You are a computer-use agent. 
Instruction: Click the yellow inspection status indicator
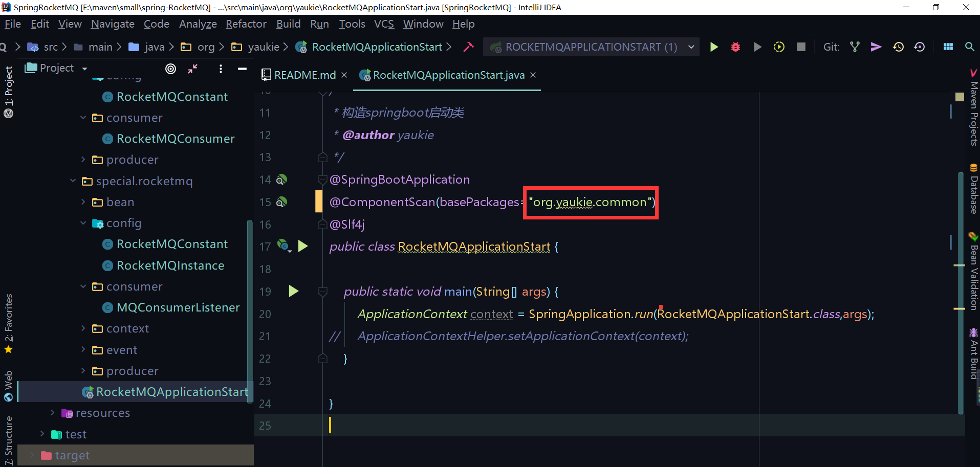click(x=960, y=97)
